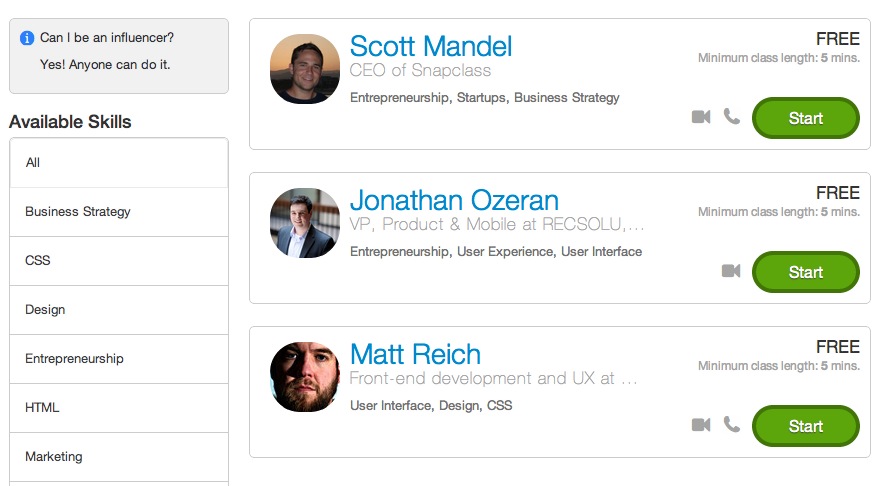Click Matt Reich's profile photo
877x486 pixels.
pos(304,377)
